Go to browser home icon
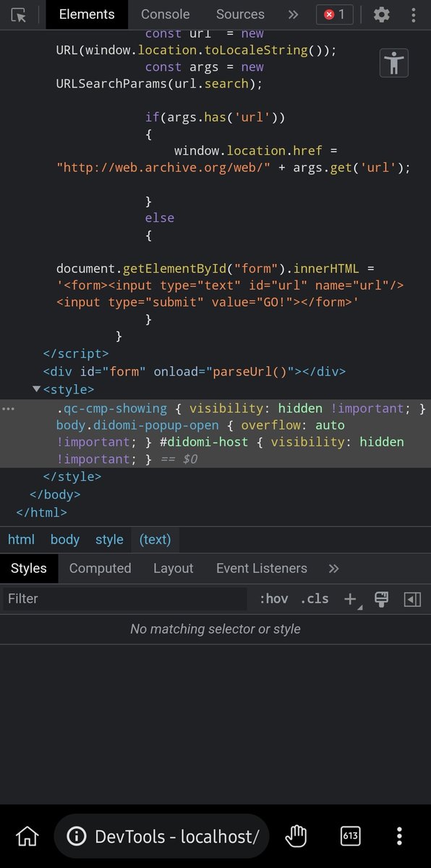The width and height of the screenshot is (431, 868). (27, 837)
